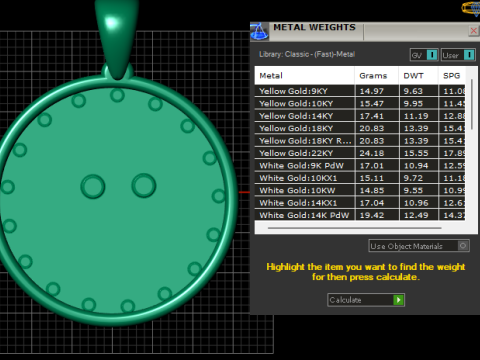Image resolution: width=480 pixels, height=360 pixels.
Task: Select the White Gold:9K PdW row
Action: coord(360,166)
